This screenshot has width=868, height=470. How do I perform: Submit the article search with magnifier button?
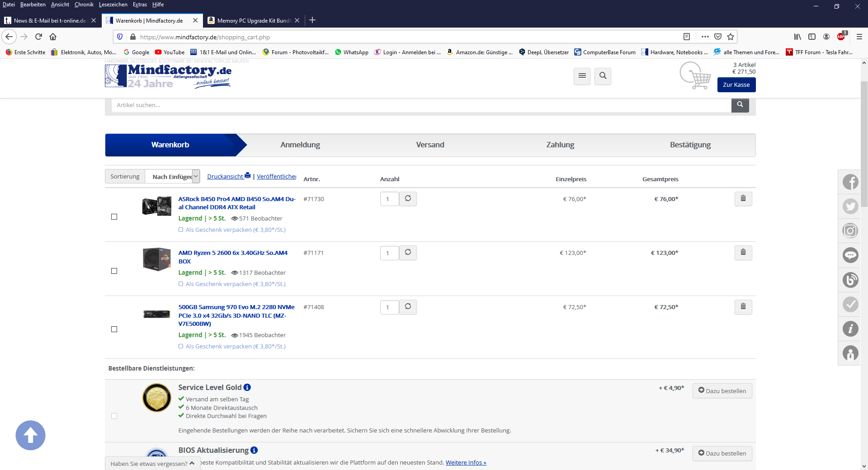point(740,105)
